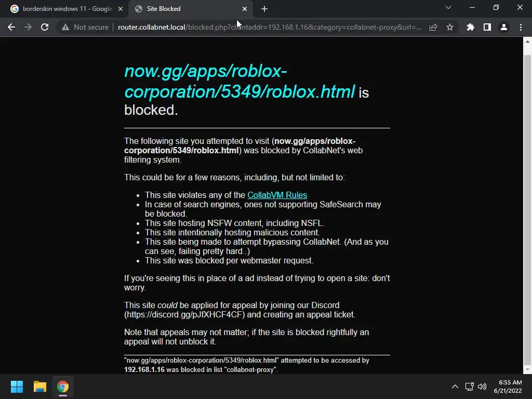
Task: Show hidden system tray icons
Action: point(455,387)
